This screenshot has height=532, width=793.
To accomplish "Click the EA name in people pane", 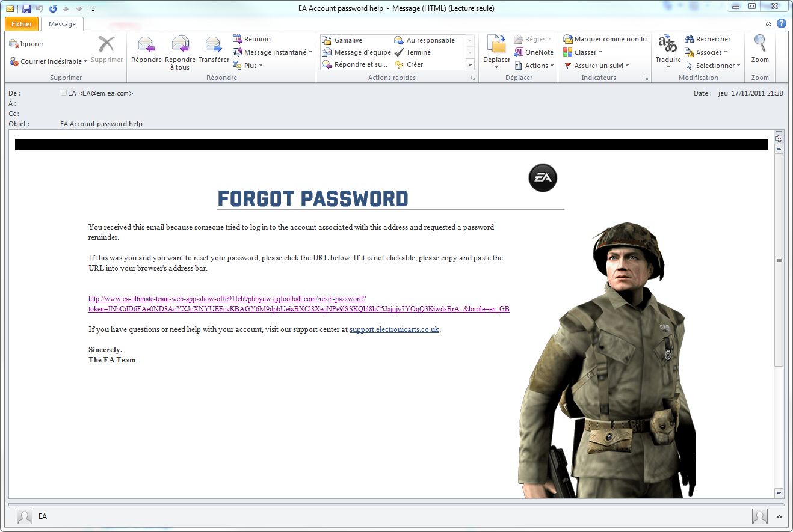I will [43, 516].
